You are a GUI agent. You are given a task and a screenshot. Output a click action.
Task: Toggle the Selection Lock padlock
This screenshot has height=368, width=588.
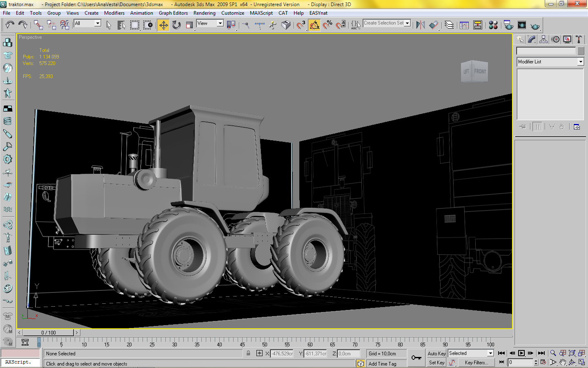click(x=248, y=353)
